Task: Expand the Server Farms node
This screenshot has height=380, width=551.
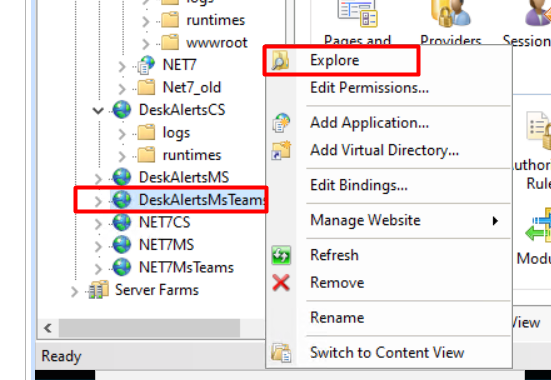Action: 74,291
